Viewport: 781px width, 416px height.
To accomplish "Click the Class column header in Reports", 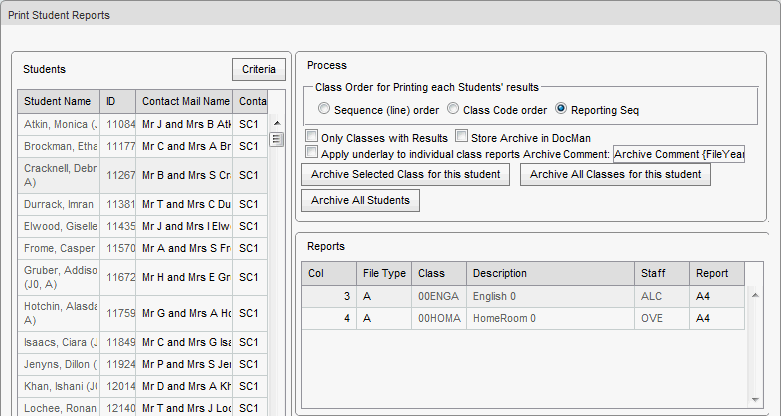I will [x=439, y=274].
